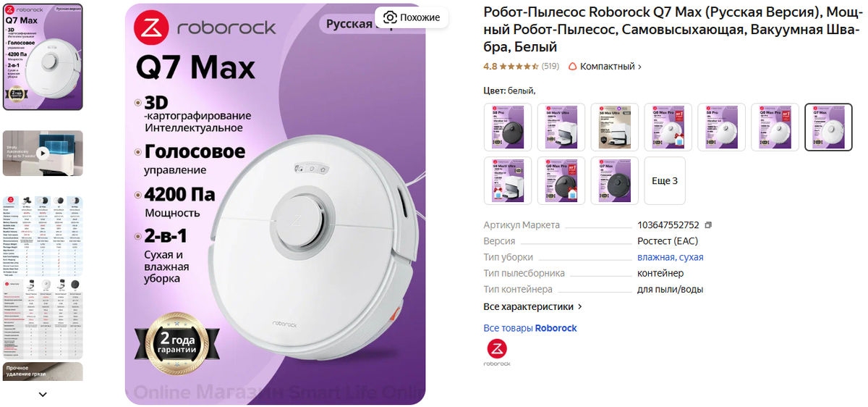The image size is (868, 407).
Task: Click the rating stars
Action: click(519, 67)
